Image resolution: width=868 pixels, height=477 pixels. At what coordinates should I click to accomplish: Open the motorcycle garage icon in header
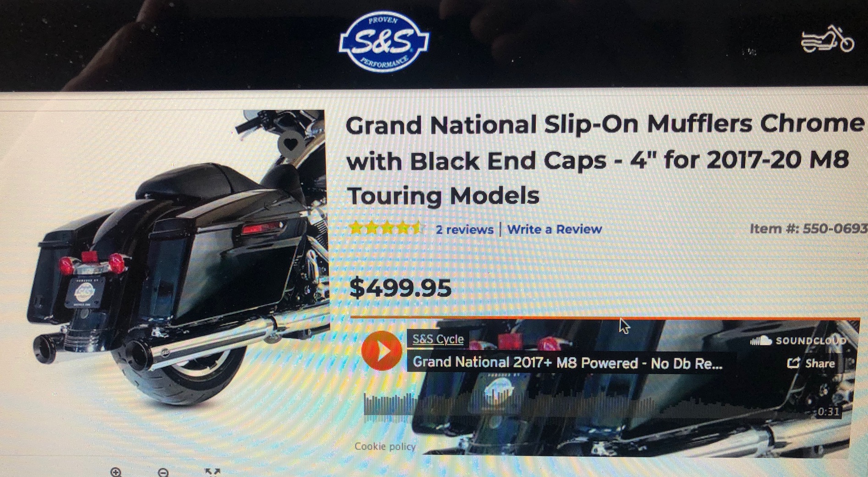(827, 38)
